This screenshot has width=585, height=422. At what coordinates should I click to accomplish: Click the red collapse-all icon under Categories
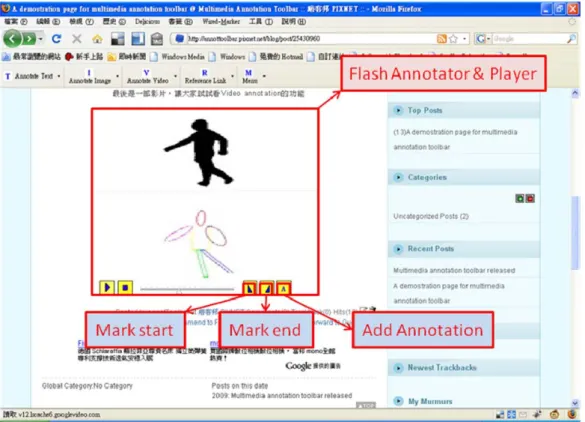click(530, 199)
